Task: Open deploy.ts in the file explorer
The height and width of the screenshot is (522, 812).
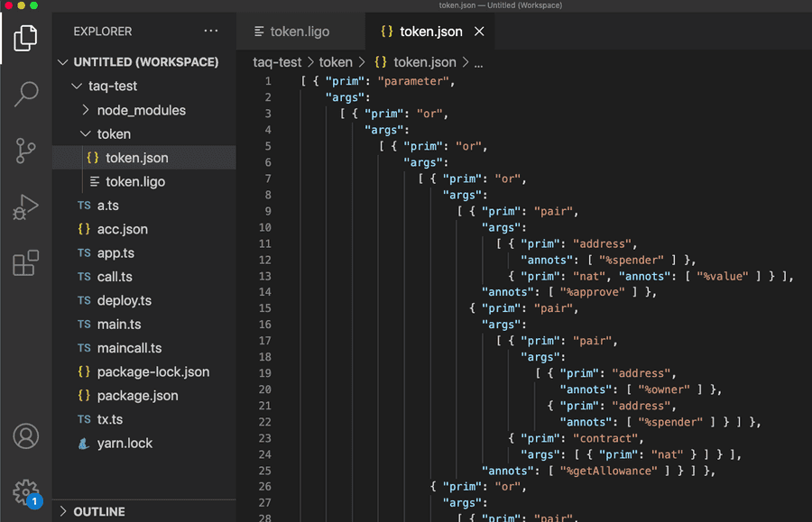Action: (124, 300)
